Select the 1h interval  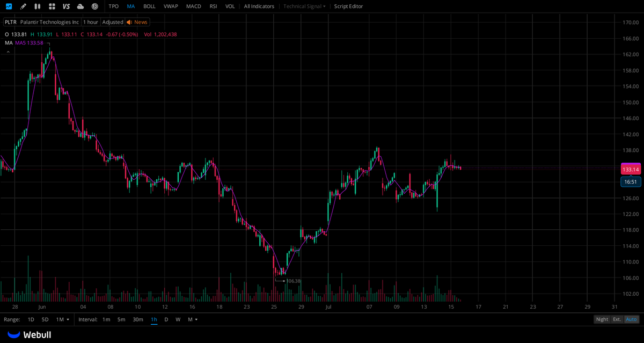(x=154, y=319)
